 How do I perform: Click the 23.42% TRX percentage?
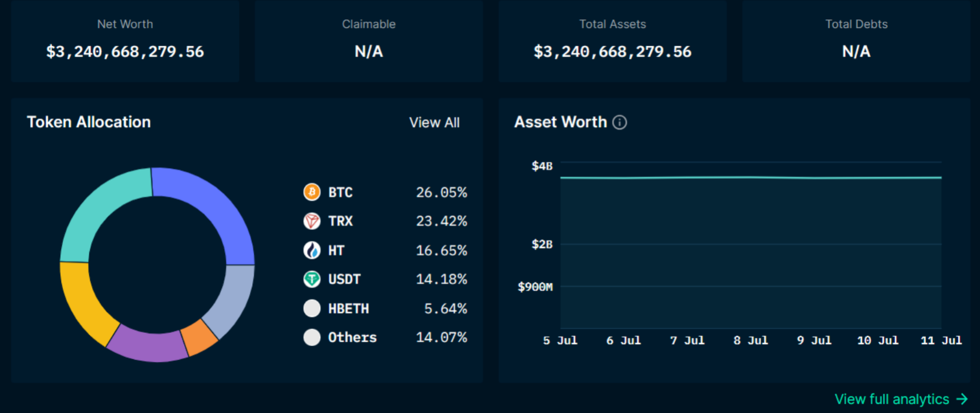[441, 221]
